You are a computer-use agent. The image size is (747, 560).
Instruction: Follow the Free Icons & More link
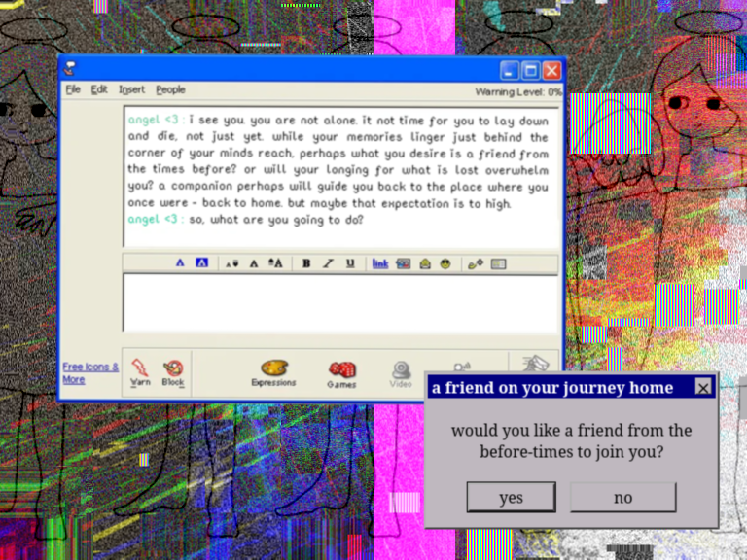click(x=89, y=372)
